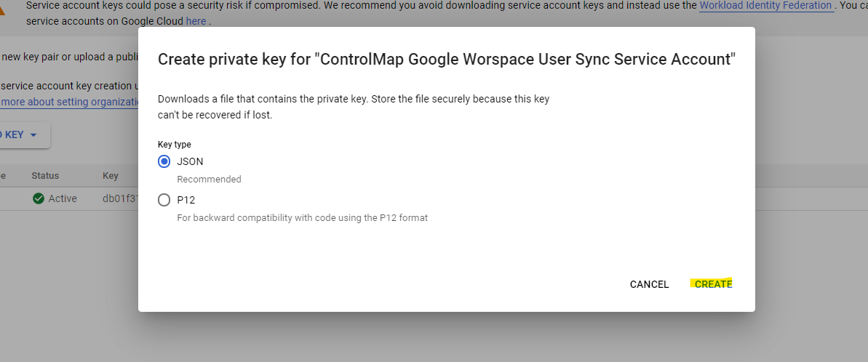Click the CREATE button in dialog
Screen dimensions: 868x362
[713, 284]
